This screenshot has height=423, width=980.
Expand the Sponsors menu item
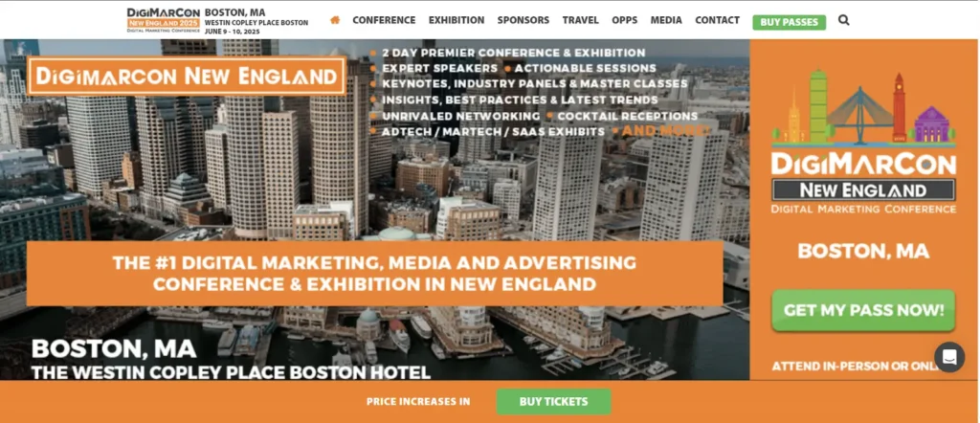tap(523, 20)
